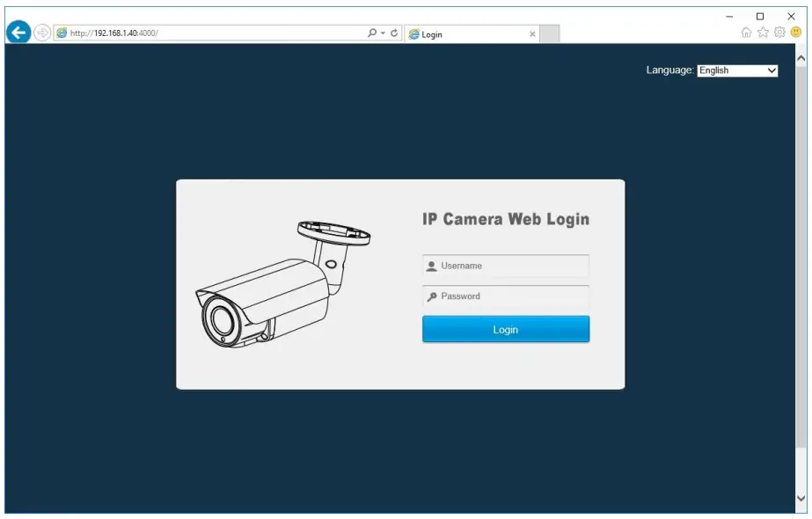
Task: Click the browser Forward arrow button
Action: (x=42, y=33)
